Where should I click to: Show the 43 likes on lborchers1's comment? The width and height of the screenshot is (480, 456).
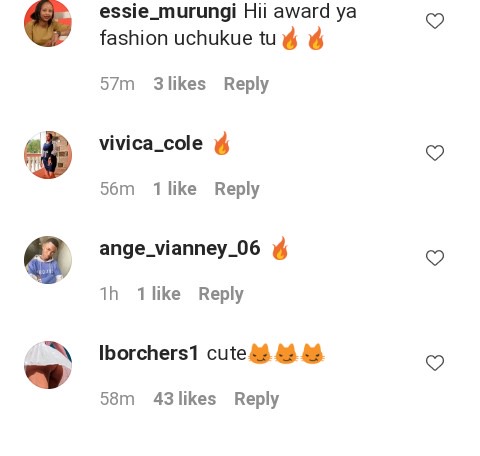pyautogui.click(x=184, y=399)
